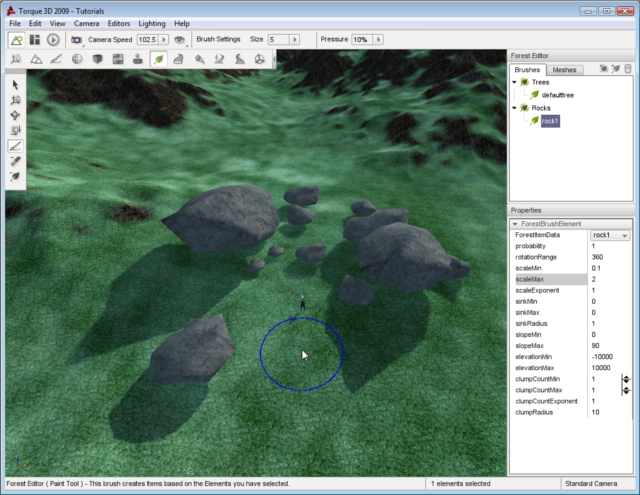
Task: Click the delete trash icon in Forest Editor
Action: [628, 69]
